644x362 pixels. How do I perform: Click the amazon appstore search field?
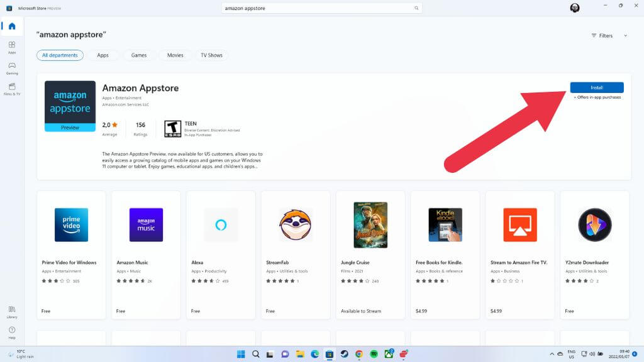[321, 8]
